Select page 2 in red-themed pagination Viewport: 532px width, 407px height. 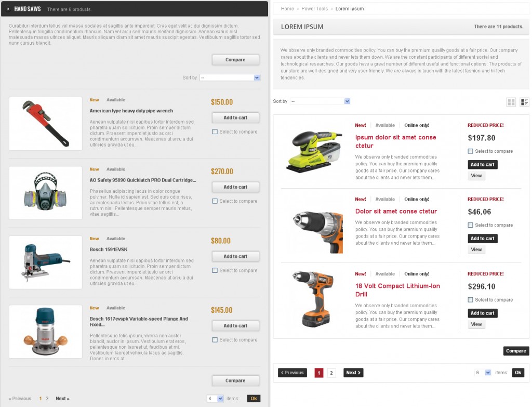coord(331,373)
